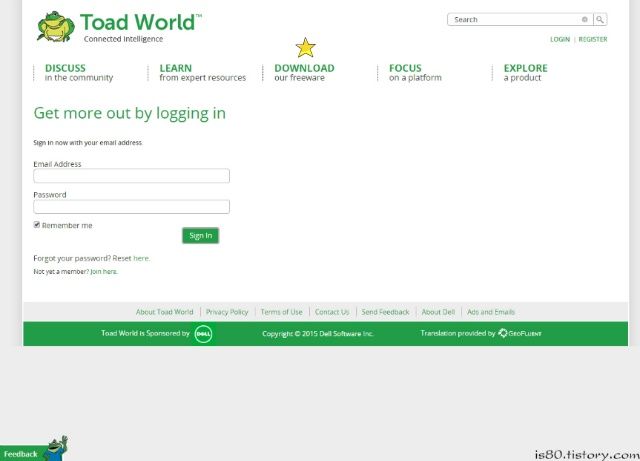
Task: Open the Send Feedback footer link
Action: click(x=385, y=312)
